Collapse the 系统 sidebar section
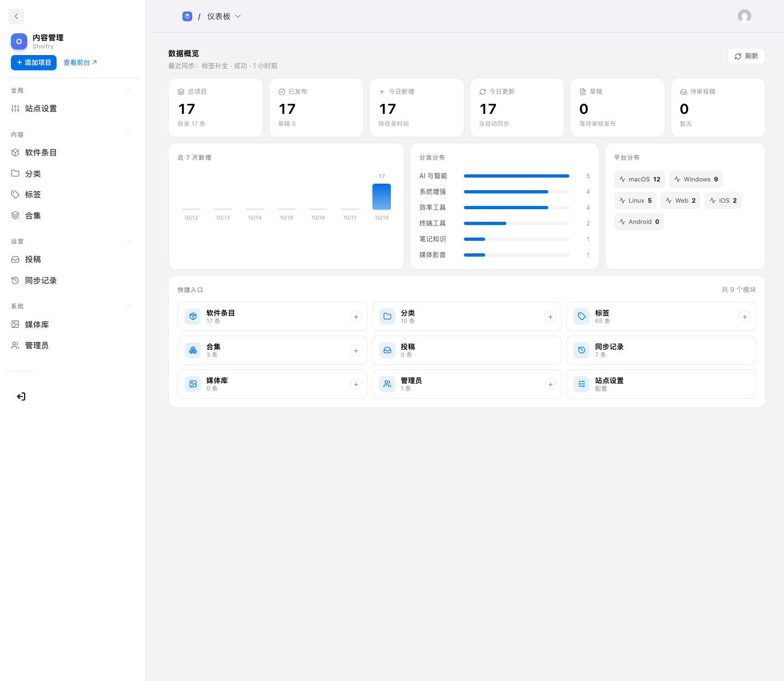 128,306
